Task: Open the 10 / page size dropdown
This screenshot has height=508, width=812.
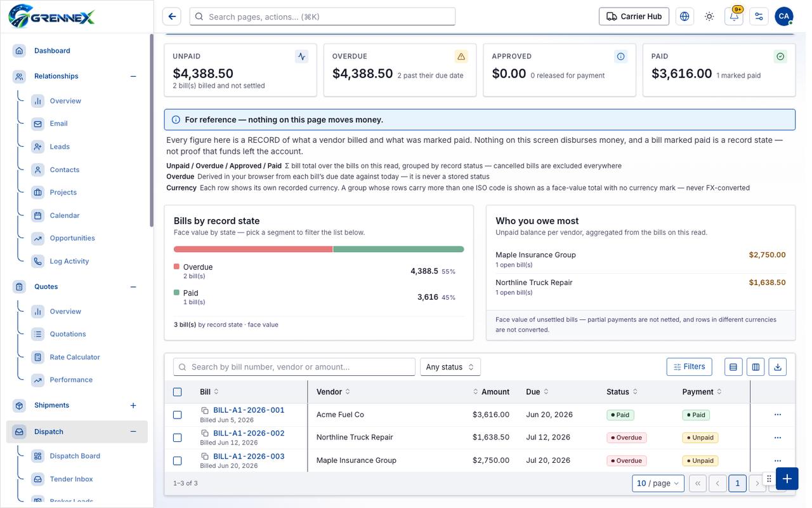Action: pos(658,483)
